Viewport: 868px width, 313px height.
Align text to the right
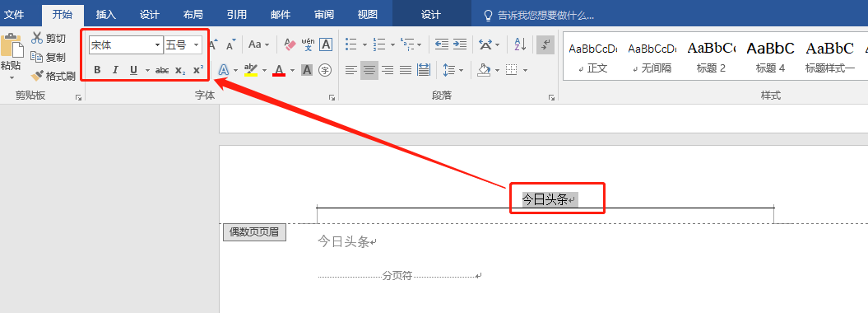(388, 70)
